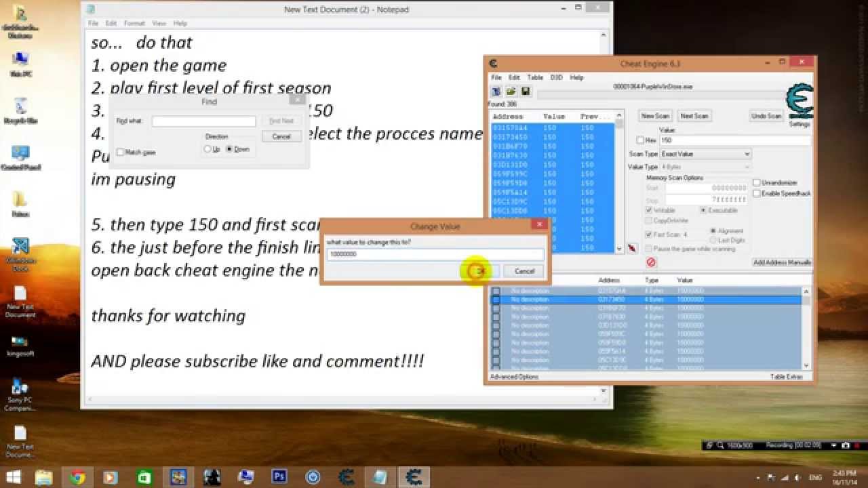This screenshot has height=488, width=868.
Task: Click the open folder icon in Cheat Engine toolbar
Action: tap(511, 91)
